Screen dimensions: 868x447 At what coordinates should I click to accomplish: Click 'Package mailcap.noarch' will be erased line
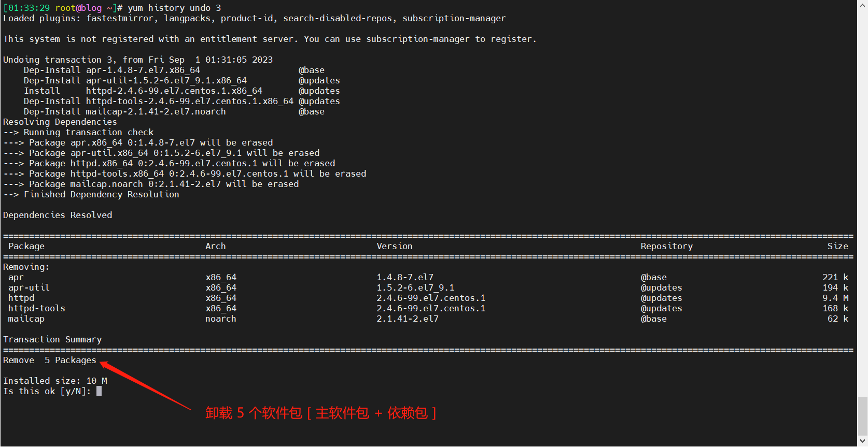pos(151,184)
